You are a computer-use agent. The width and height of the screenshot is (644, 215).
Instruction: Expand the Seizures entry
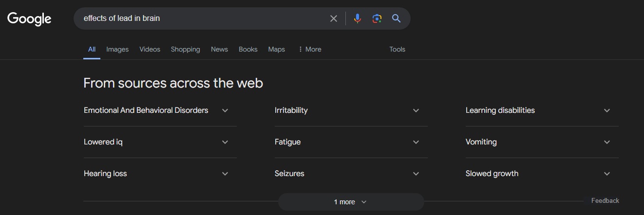click(351, 174)
